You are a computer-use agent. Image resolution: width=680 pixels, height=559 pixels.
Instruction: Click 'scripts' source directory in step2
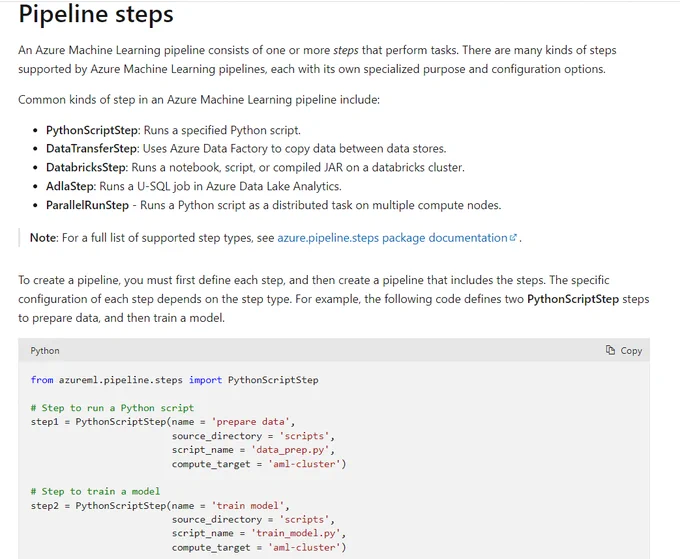[304, 520]
